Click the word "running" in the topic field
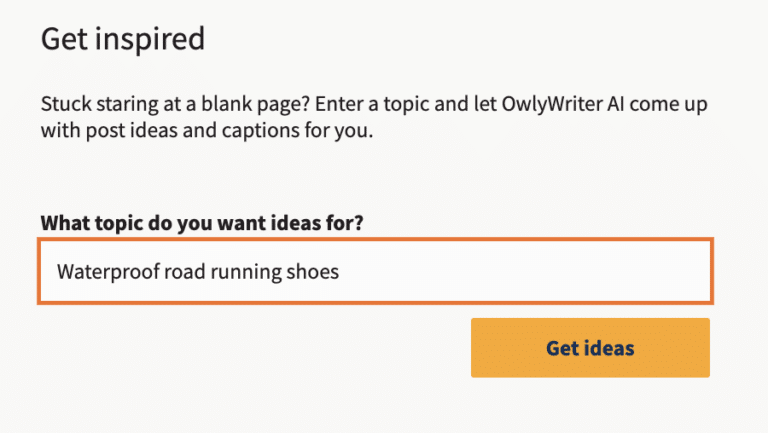This screenshot has height=433, width=768. coord(246,271)
